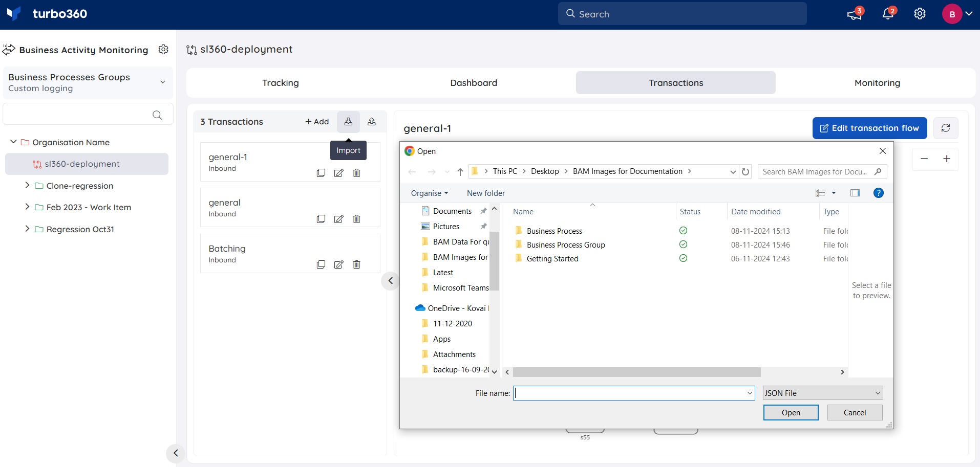Refresh the folder in Open dialog

(x=745, y=172)
